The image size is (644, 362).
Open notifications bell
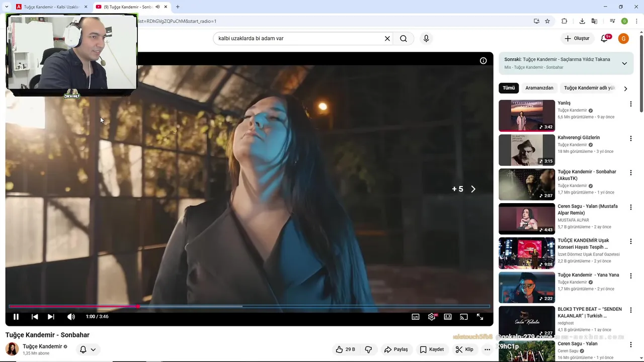click(x=605, y=38)
